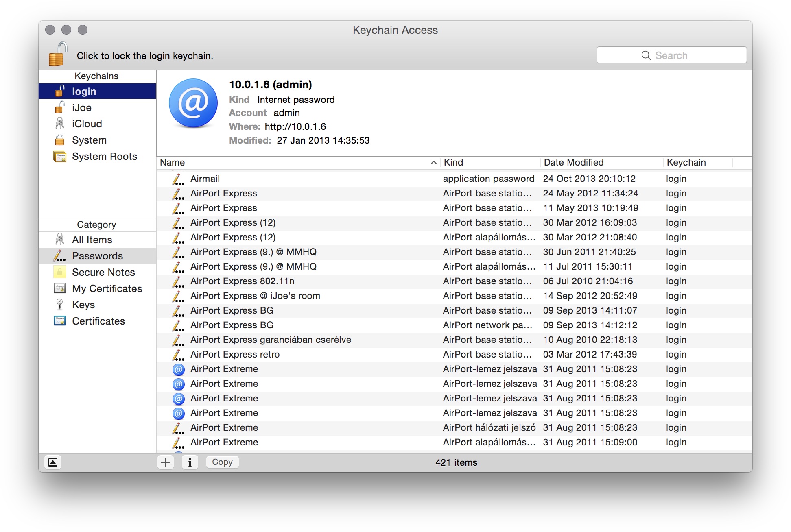Select AirPort Express (12) alapállomás row
Image resolution: width=791 pixels, height=532 pixels.
click(454, 238)
